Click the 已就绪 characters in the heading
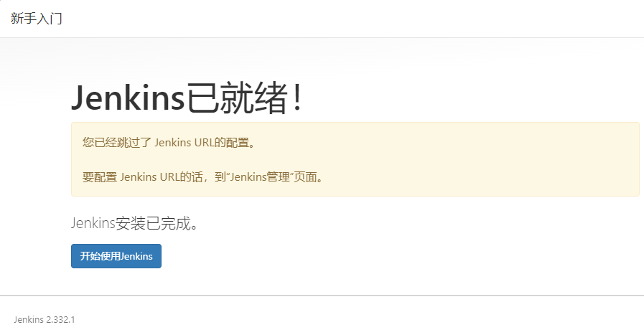Image resolution: width=644 pixels, height=335 pixels. pos(237,98)
